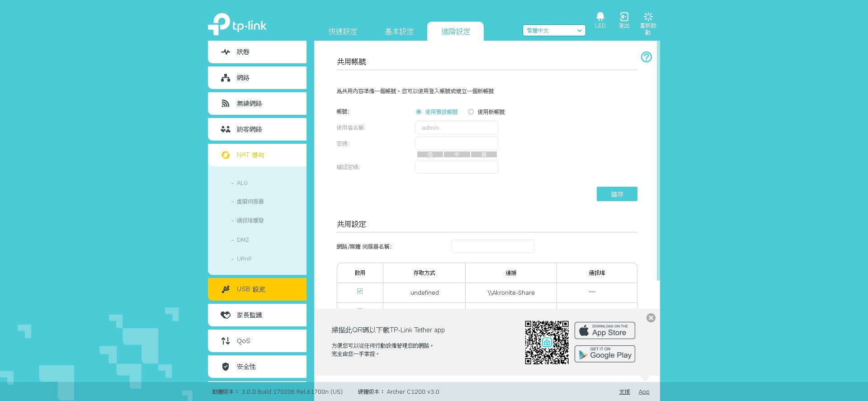Click the security (安全性) shield icon
Image resolution: width=868 pixels, height=401 pixels.
(225, 367)
